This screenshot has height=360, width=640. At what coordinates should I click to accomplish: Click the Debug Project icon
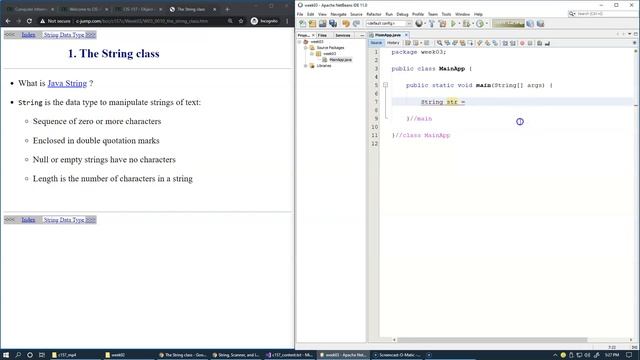[x=467, y=24]
